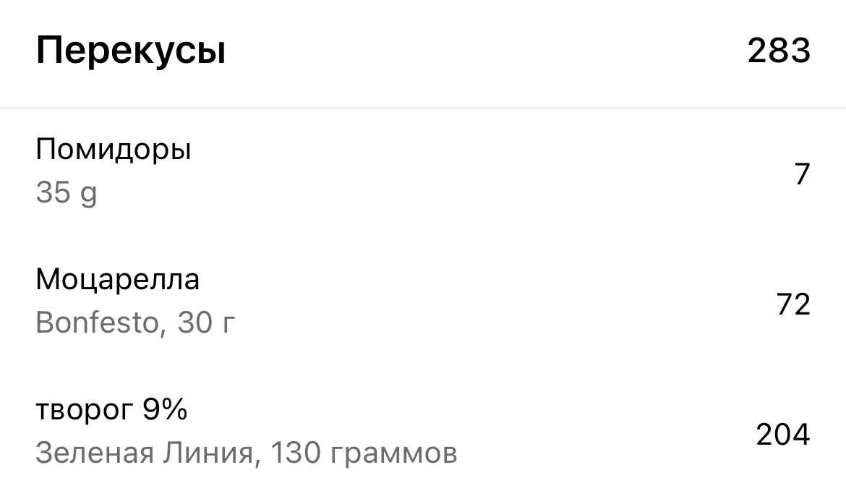This screenshot has width=846, height=504.
Task: Tap the empty header space beside Перекусы
Action: pos(486,51)
